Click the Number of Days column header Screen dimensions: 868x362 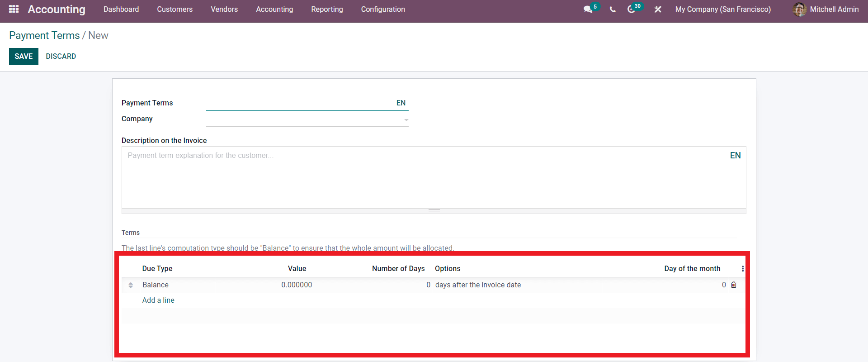[x=398, y=268]
